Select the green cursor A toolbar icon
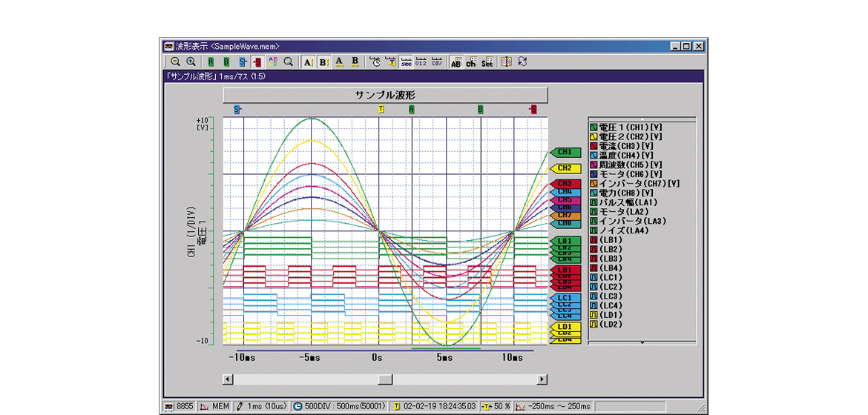Viewport: 868px width, 415px height. (211, 62)
